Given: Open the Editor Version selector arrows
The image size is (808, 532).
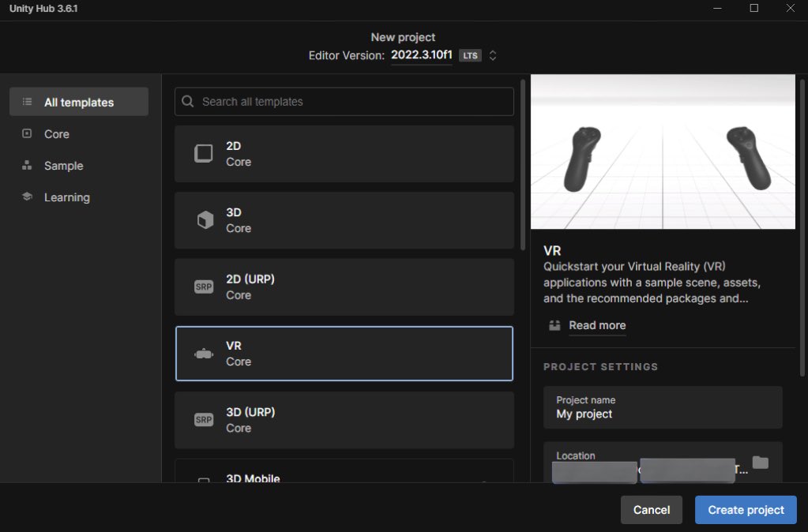Looking at the screenshot, I should click(x=493, y=55).
